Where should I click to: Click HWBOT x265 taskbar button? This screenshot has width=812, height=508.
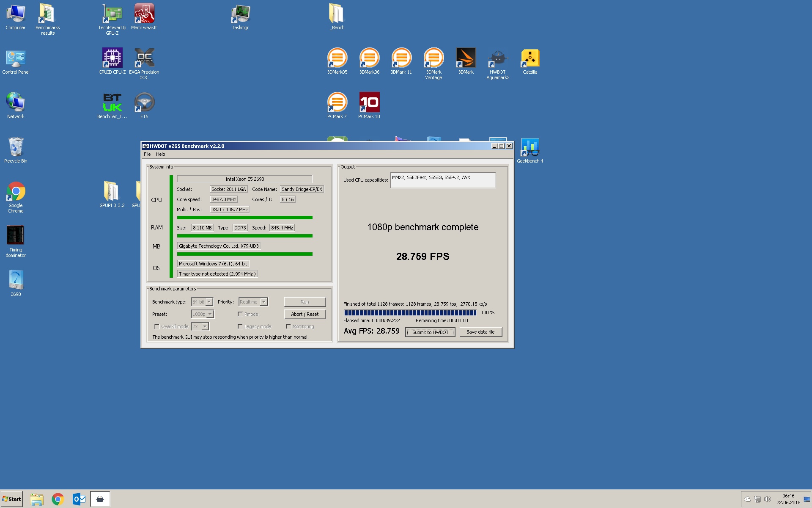(x=100, y=500)
